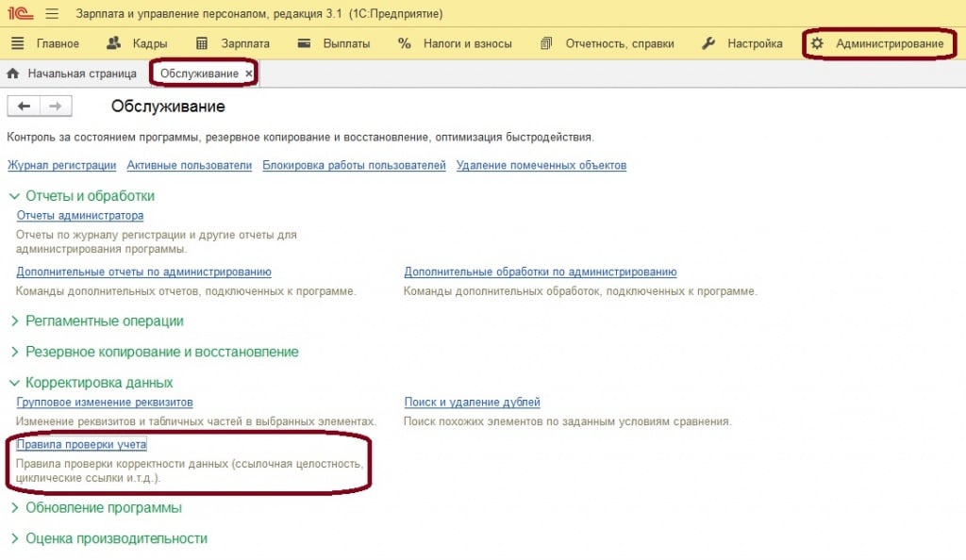
Task: Expand Резервное копирование и восстановление group
Action: [14, 352]
